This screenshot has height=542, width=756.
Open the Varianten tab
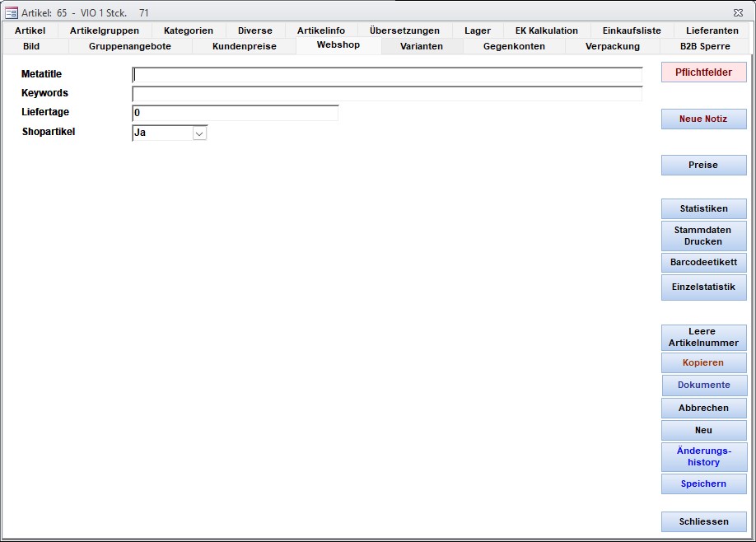coord(422,46)
